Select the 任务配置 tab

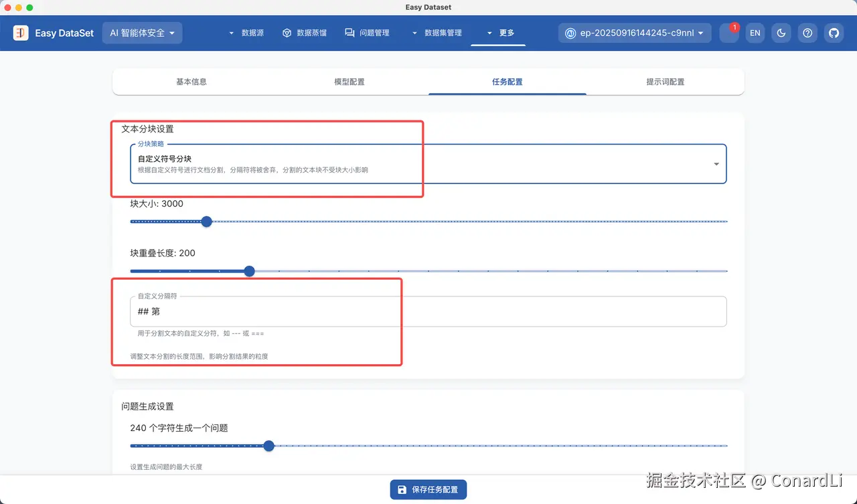[508, 82]
